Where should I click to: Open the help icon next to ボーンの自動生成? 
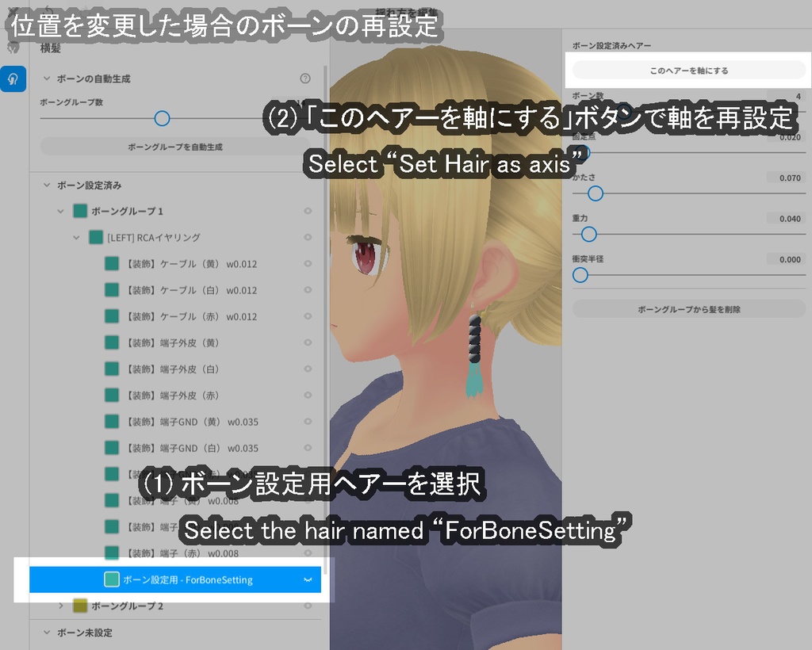coord(304,76)
